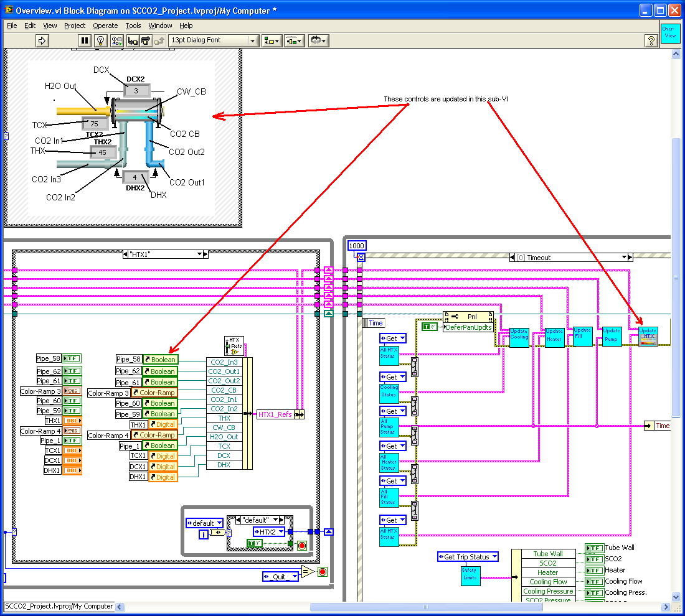Click the Update HTX sub-VI node
Viewport: 685px width, 616px height.
[648, 337]
